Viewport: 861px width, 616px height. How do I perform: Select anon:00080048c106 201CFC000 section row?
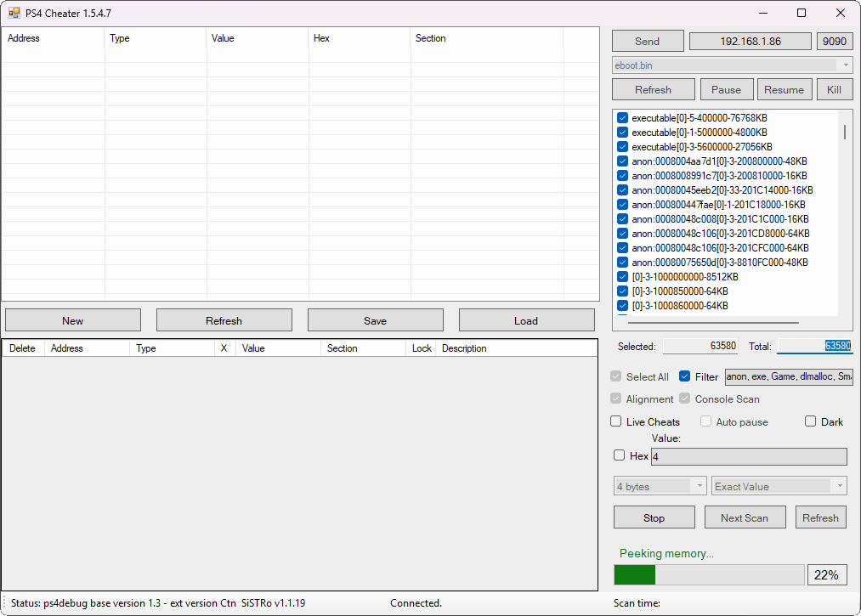[720, 247]
